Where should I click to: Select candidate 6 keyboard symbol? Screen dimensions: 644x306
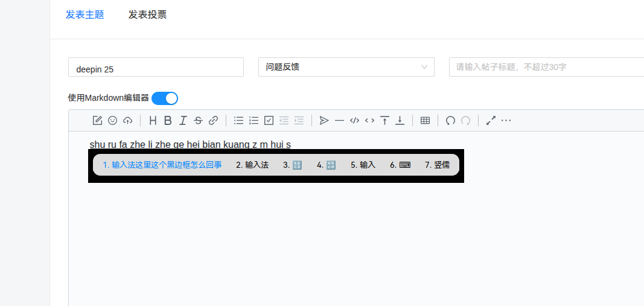point(400,165)
